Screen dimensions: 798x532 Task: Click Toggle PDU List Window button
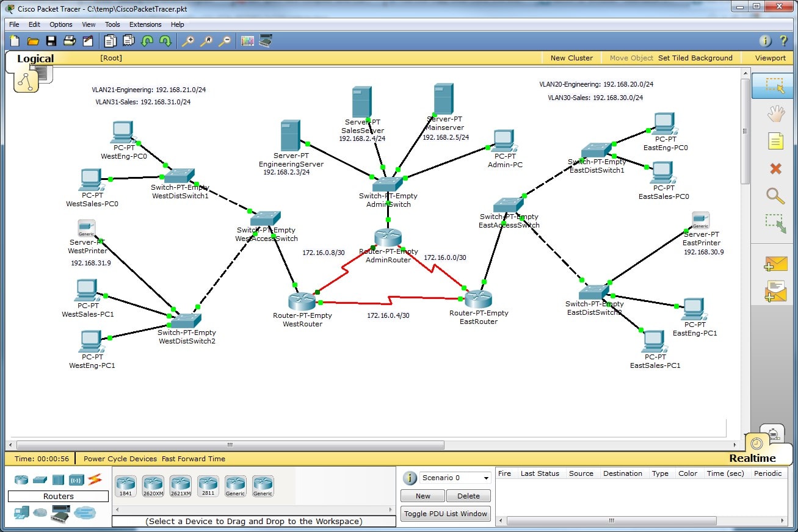point(446,514)
